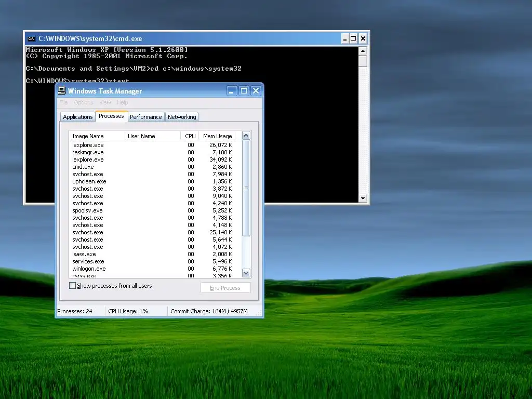Click the Task Manager title bar icon
This screenshot has height=399, width=532.
click(x=62, y=90)
